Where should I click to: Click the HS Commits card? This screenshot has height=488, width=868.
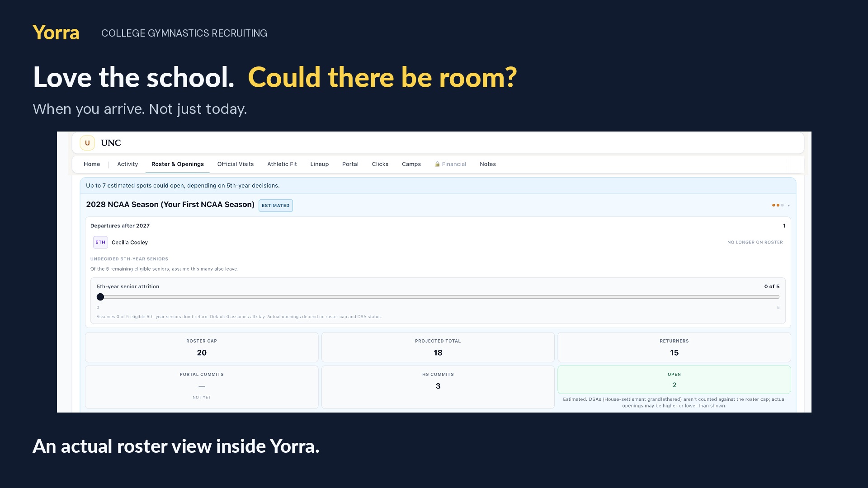pos(438,387)
